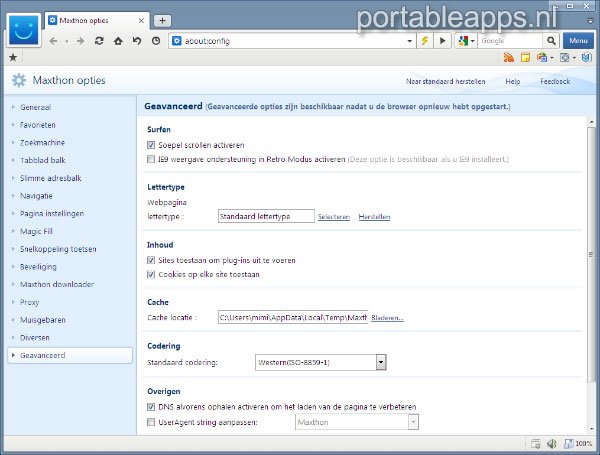Click the lightning bolt mode switch icon
The image size is (600, 455).
tap(425, 41)
